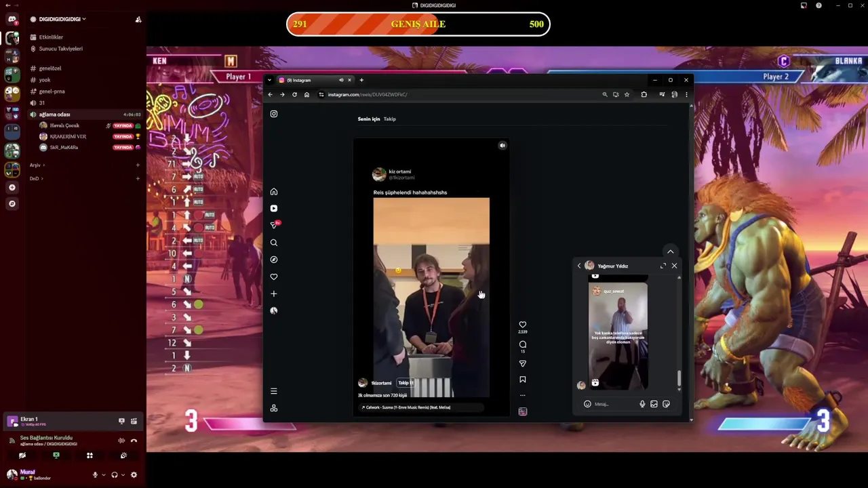Open Instagram search from sidebar

coord(274,243)
